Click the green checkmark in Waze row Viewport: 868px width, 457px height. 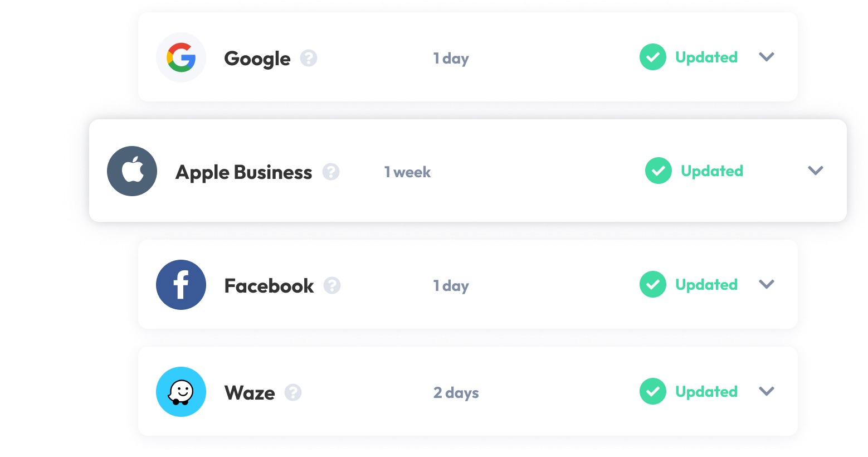[653, 391]
